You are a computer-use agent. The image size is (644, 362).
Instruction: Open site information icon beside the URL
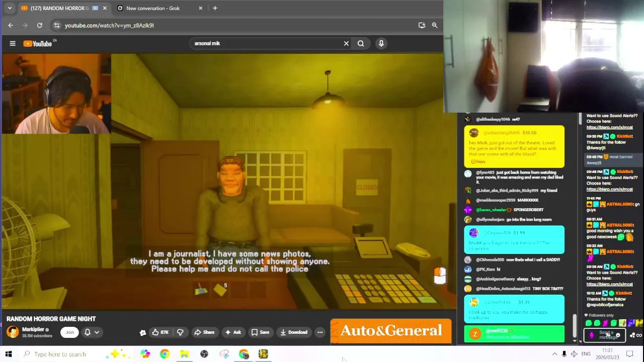click(56, 25)
